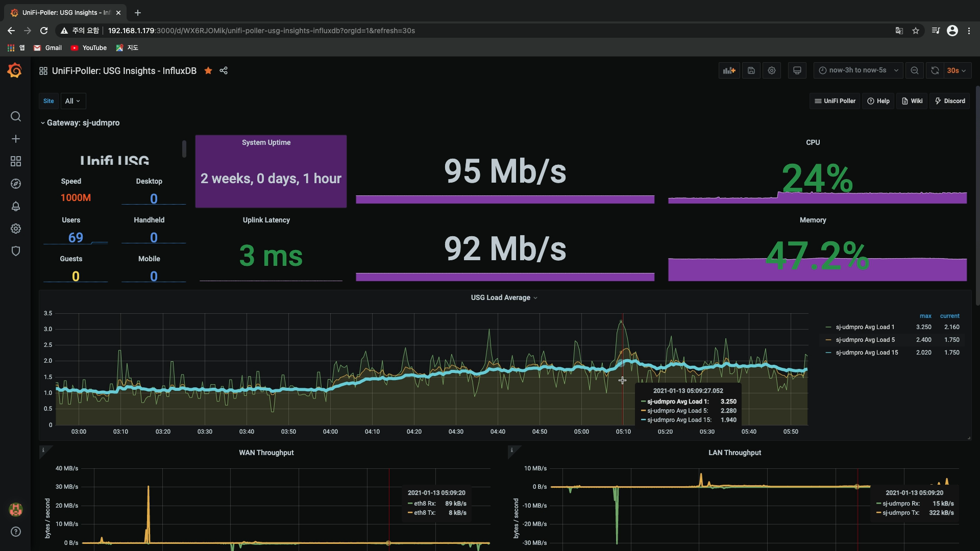Open Grafana search from the sidebar
Image resolution: width=980 pixels, height=551 pixels.
(16, 116)
